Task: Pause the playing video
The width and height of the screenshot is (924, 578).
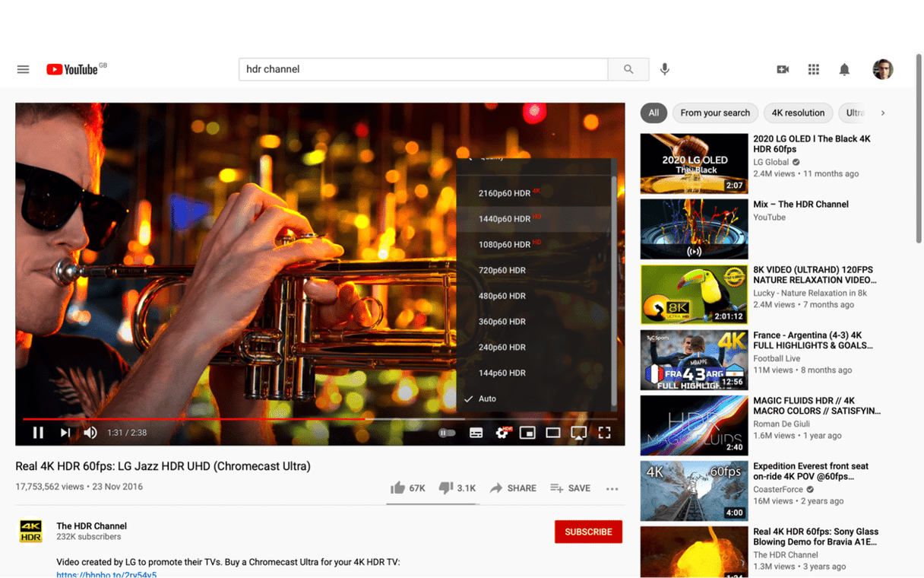Action: tap(38, 433)
